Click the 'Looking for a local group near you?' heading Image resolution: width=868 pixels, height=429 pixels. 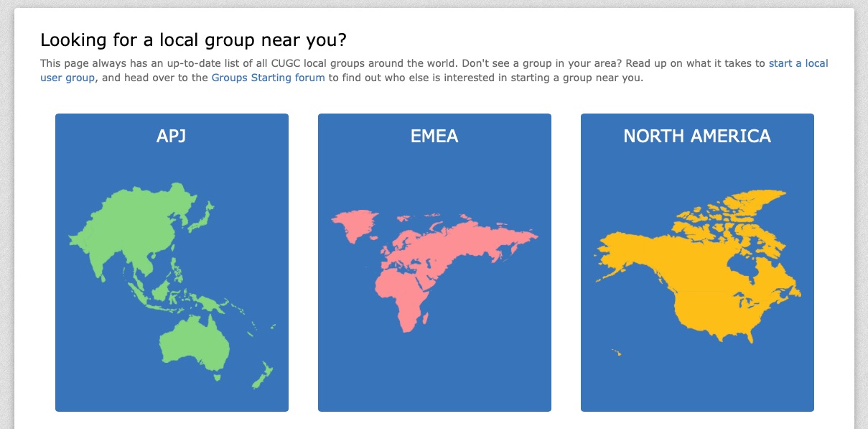pyautogui.click(x=194, y=40)
